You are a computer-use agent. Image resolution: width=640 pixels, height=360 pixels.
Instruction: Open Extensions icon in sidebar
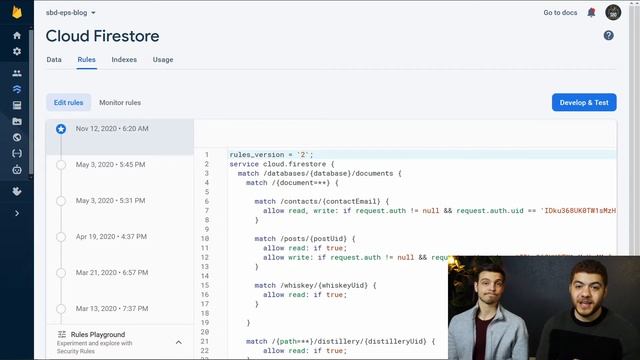coord(17,191)
